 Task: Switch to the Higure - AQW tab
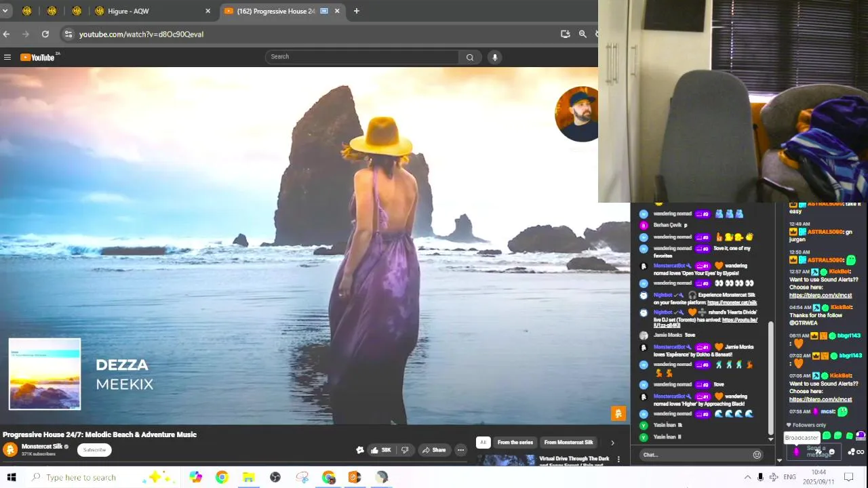[x=153, y=11]
